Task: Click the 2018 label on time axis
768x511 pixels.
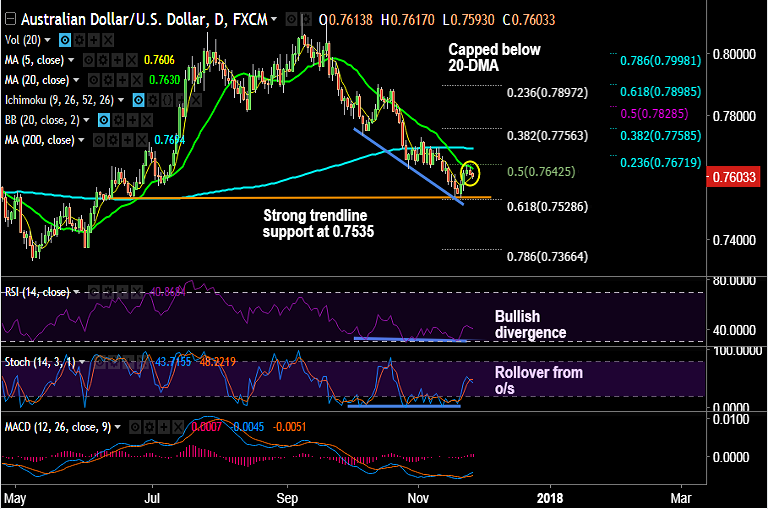Action: click(x=550, y=498)
